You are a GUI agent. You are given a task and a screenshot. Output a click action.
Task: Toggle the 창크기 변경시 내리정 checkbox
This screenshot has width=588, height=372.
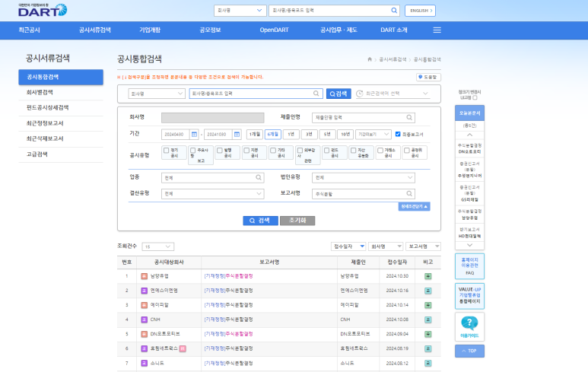tap(475, 97)
